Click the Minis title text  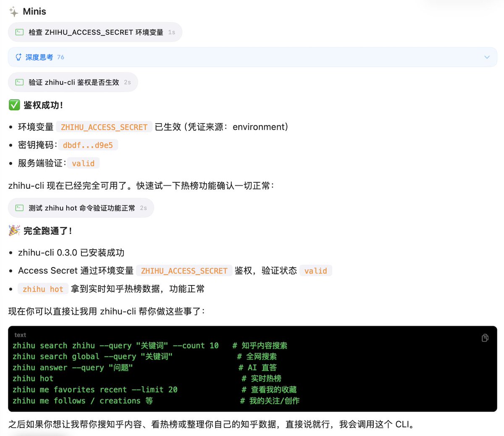[34, 11]
